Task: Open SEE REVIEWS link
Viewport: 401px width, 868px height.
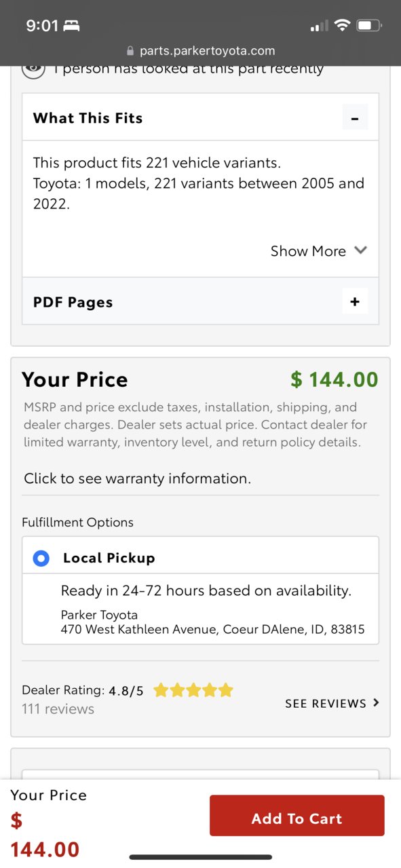Action: (326, 704)
